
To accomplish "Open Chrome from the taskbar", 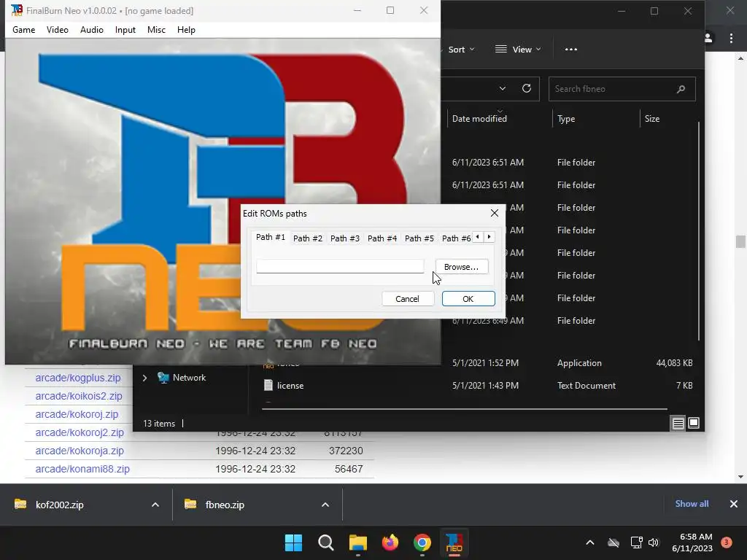I will coord(422,542).
